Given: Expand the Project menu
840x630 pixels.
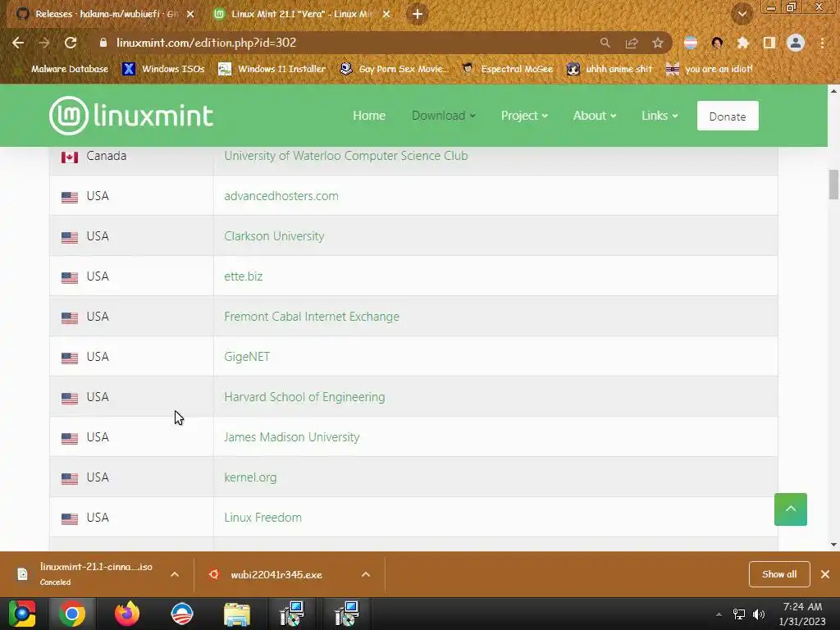Looking at the screenshot, I should click(x=524, y=116).
